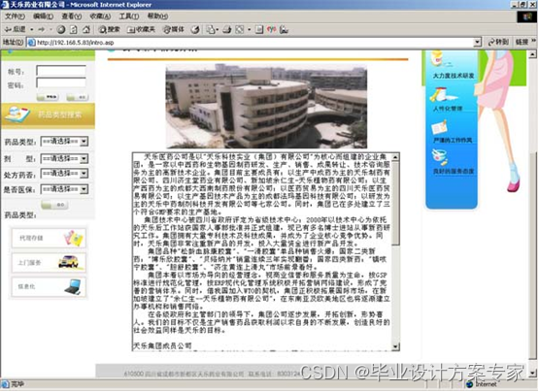Image resolution: width=539 pixels, height=392 pixels.
Task: Click the Internet zone status bar icon
Action: point(470,384)
